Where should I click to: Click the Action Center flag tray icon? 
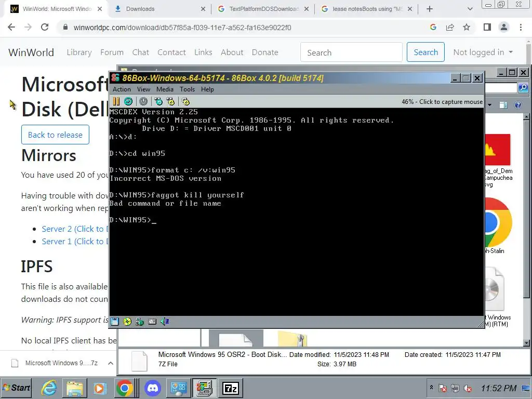[443, 388]
